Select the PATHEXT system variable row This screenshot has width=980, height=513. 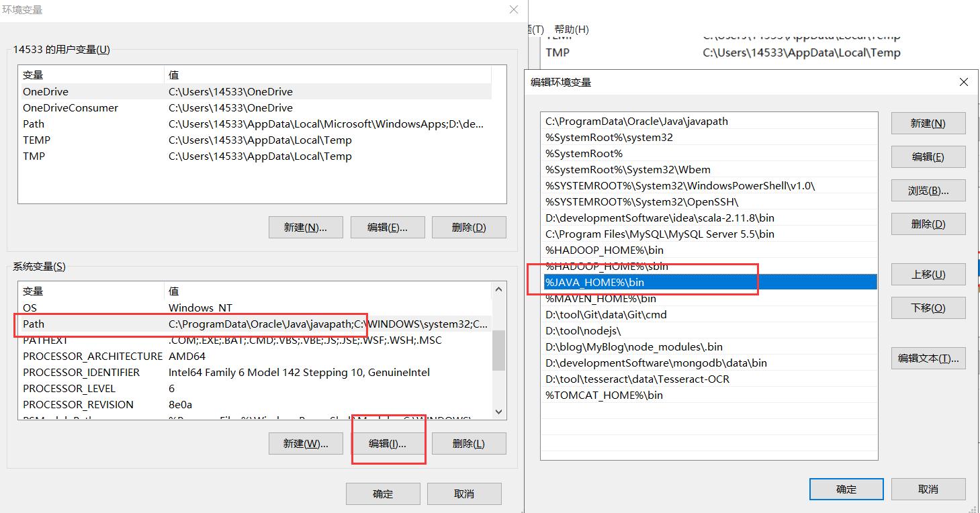[x=255, y=340]
